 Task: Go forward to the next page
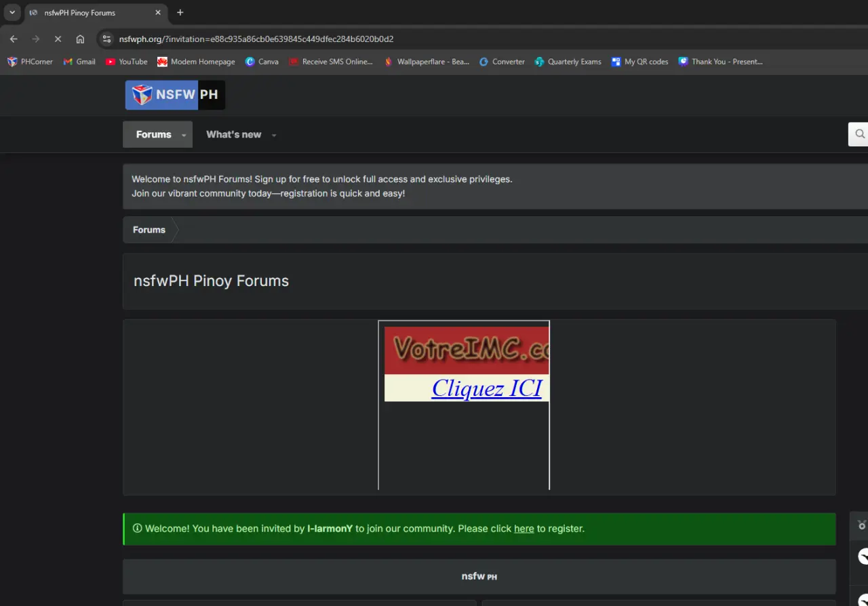36,39
